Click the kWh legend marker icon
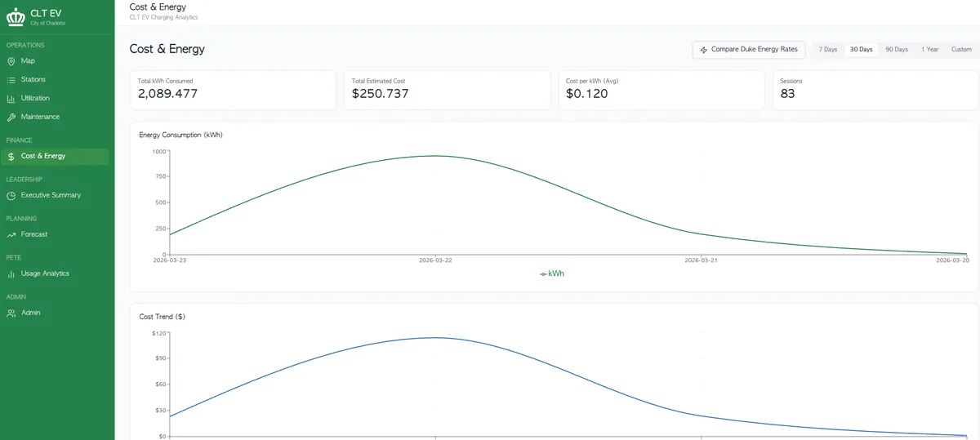Image resolution: width=980 pixels, height=440 pixels. (543, 273)
